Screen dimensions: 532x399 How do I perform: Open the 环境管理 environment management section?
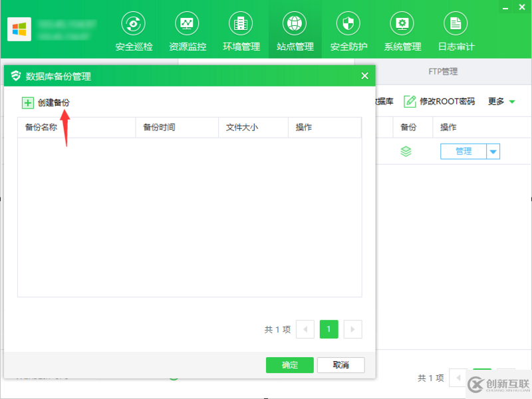point(241,31)
